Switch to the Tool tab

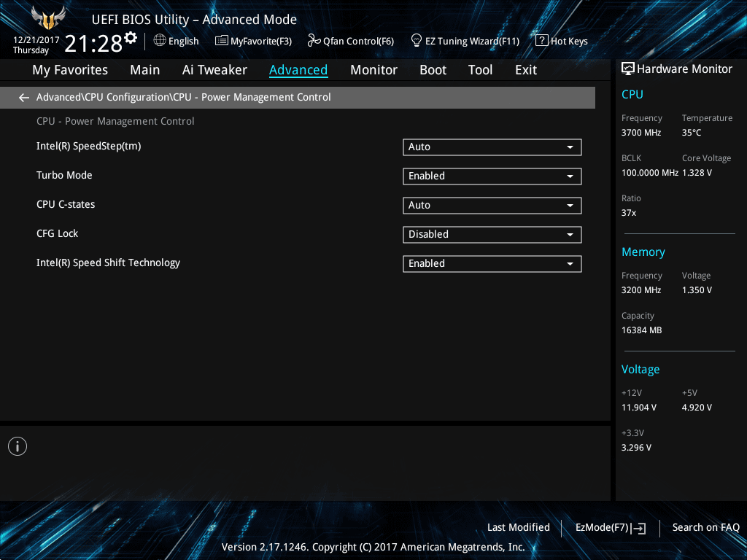[x=480, y=70]
